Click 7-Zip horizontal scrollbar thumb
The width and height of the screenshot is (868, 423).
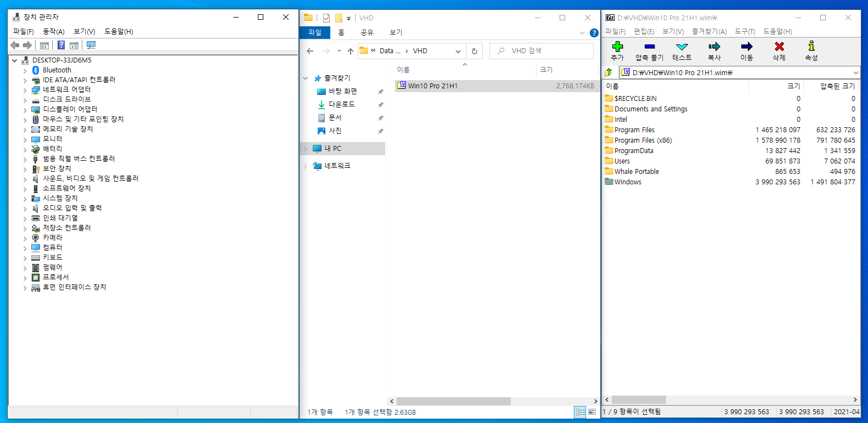pos(639,399)
